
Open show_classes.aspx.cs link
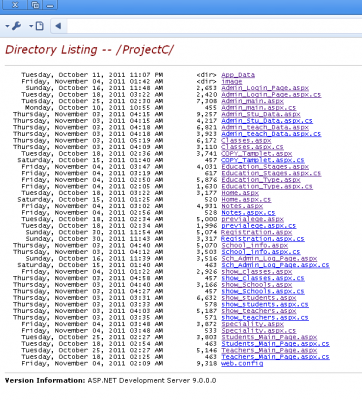coord(263,278)
